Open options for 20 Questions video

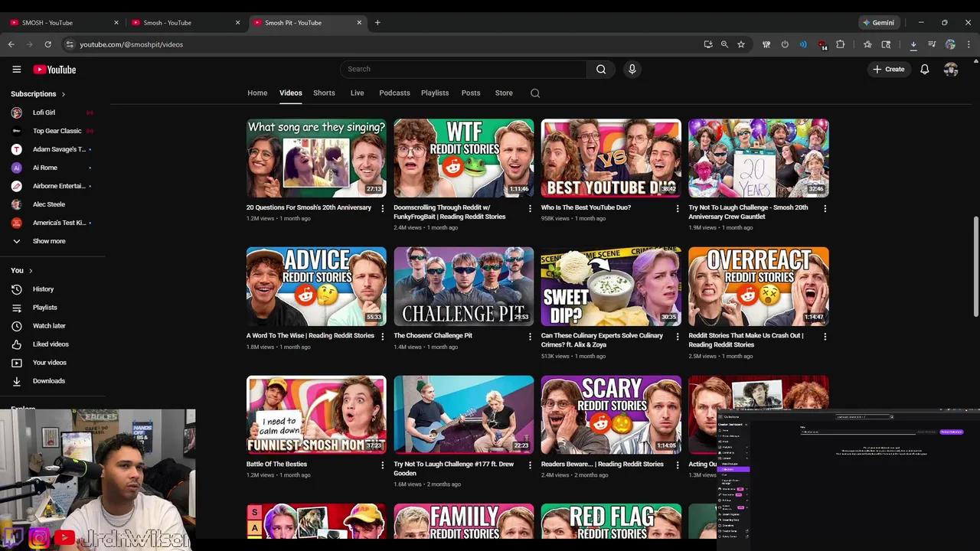(x=383, y=208)
